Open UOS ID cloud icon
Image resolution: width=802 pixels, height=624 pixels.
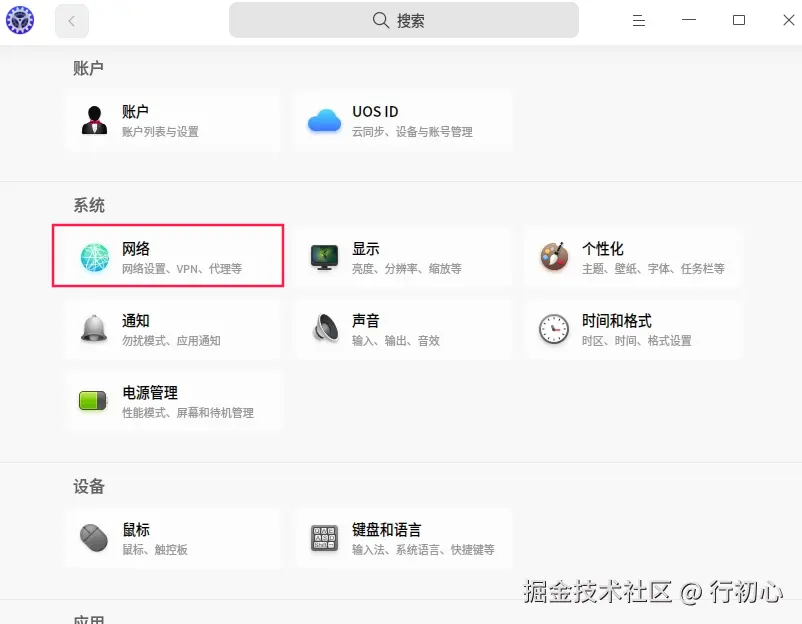(x=324, y=121)
